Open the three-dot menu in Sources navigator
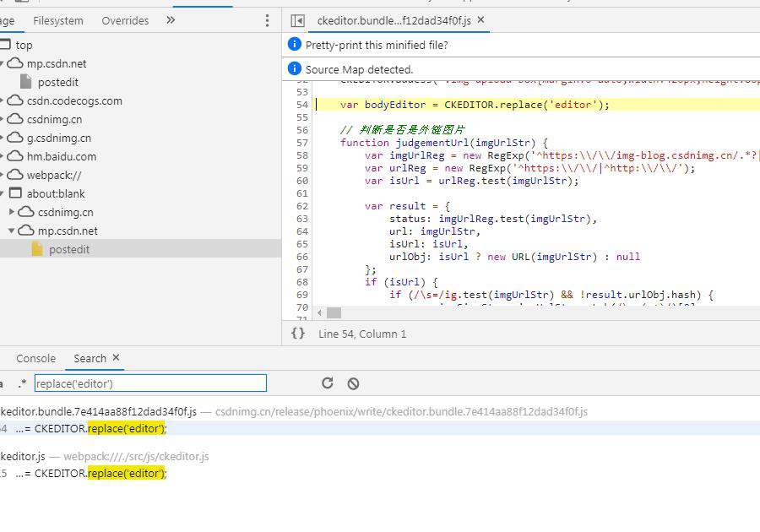 [x=267, y=20]
